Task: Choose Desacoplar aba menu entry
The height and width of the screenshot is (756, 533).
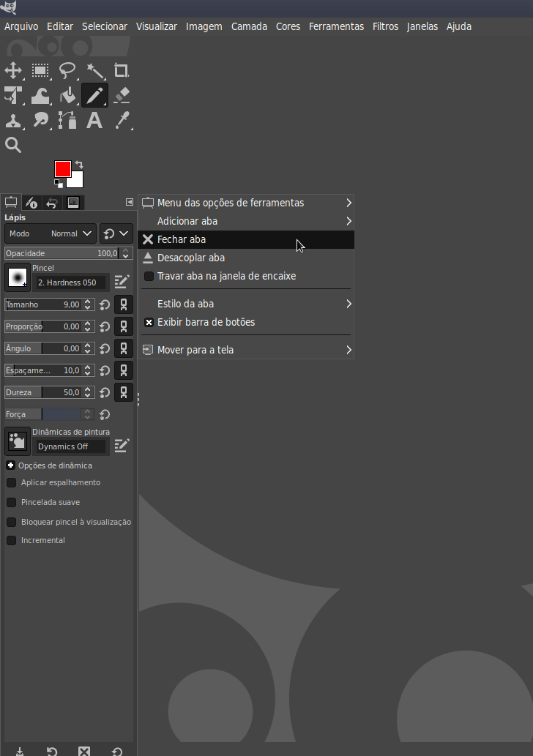Action: [x=247, y=258]
